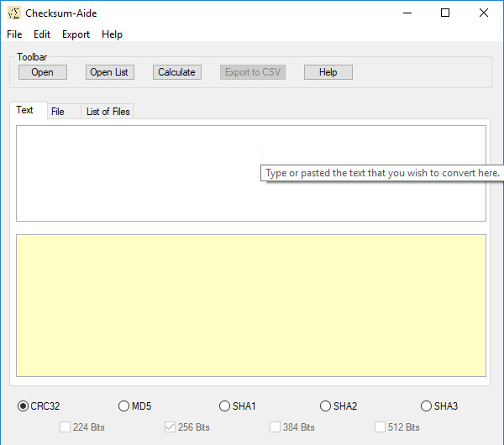This screenshot has width=504, height=445.
Task: Click the Checksum-Aide app icon in title bar
Action: [x=13, y=13]
